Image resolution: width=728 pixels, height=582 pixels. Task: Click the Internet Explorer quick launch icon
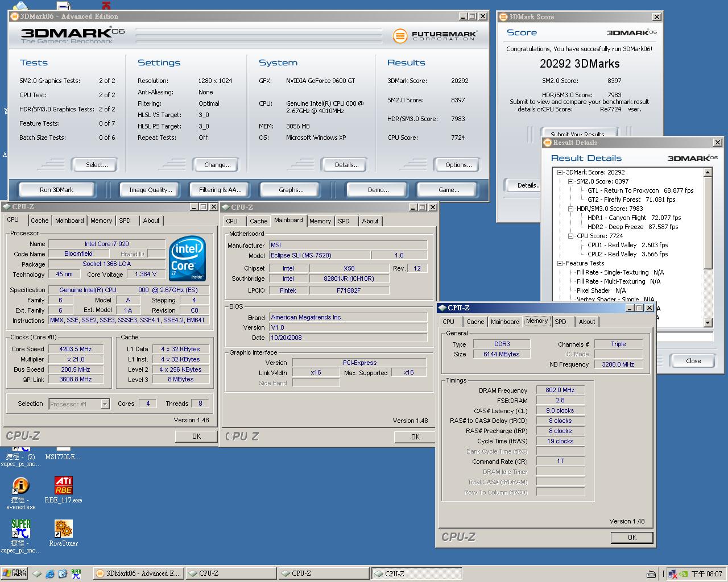coord(50,574)
